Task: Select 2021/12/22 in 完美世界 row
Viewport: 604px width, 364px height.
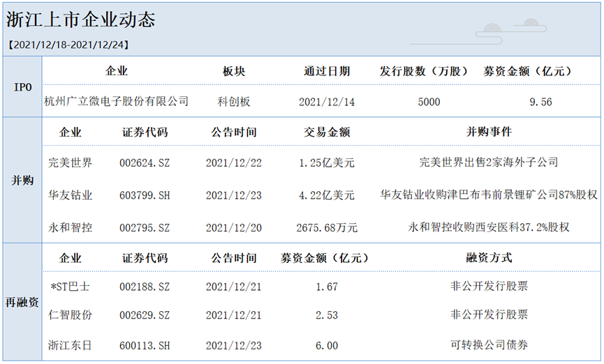Action: (234, 163)
